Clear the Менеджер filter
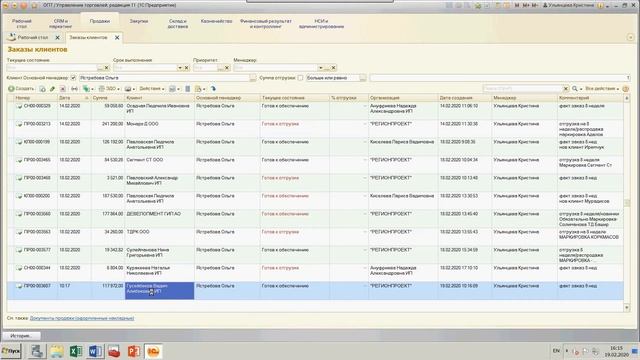This screenshot has height=360, width=640. pyautogui.click(x=333, y=68)
